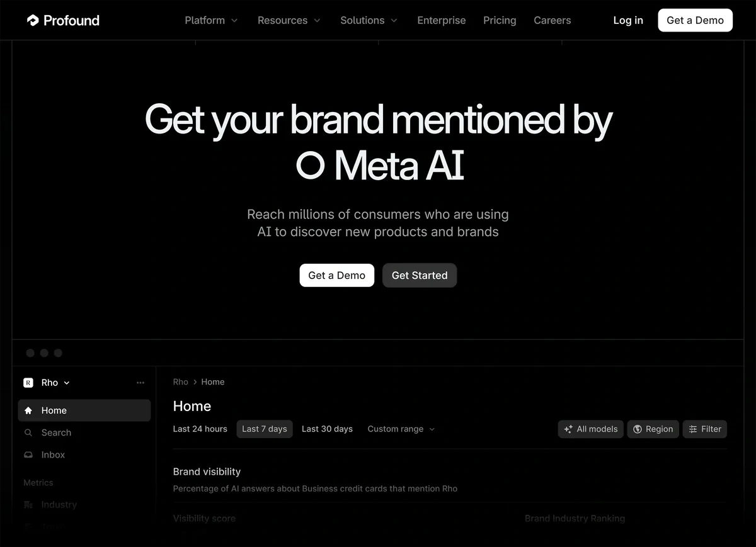Click the Rho breadcrumb link

(180, 382)
